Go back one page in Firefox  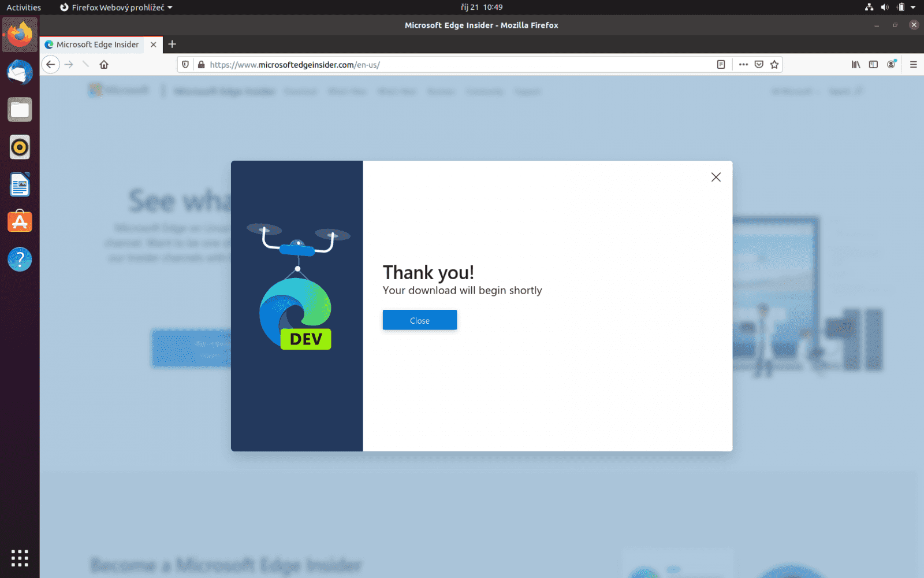coord(51,65)
